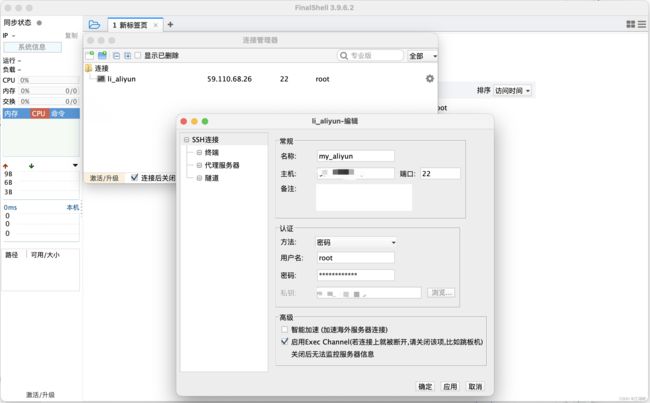The image size is (650, 403).
Task: Click IP 59.110.68.26 in li_aliyun row
Action: point(229,79)
